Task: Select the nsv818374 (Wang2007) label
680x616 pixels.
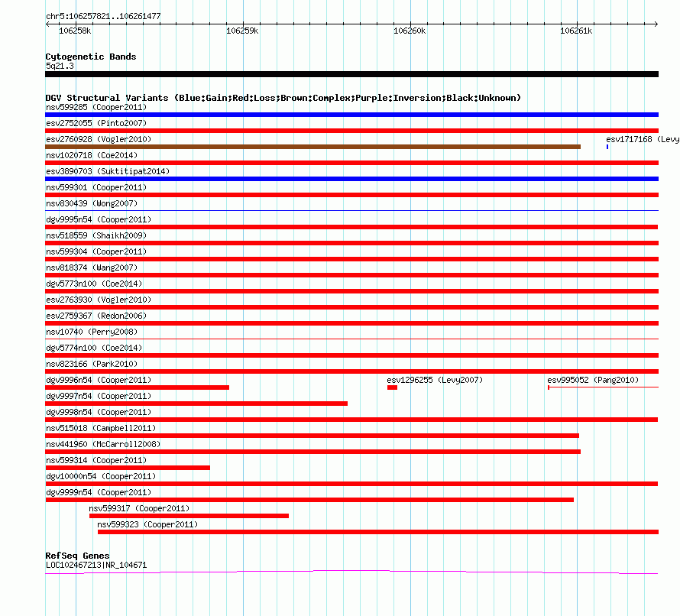Action: pos(92,267)
